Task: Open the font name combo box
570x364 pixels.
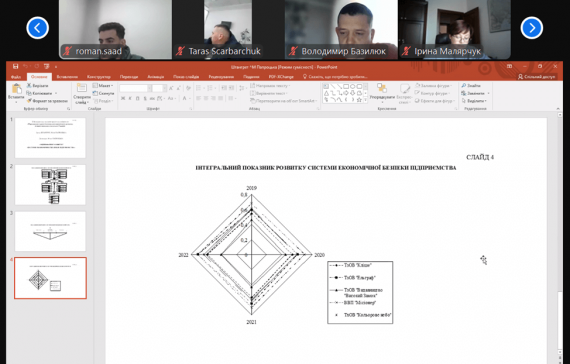Action: coord(135,88)
